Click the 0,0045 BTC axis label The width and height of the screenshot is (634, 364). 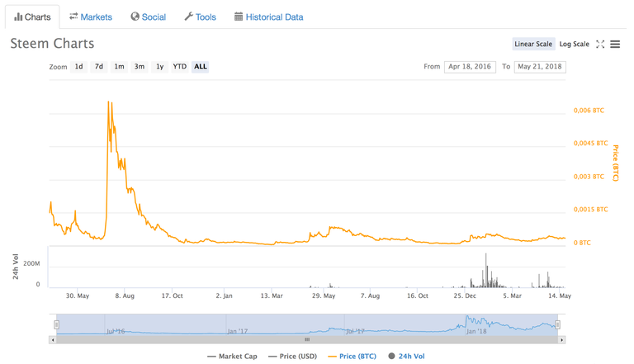591,143
